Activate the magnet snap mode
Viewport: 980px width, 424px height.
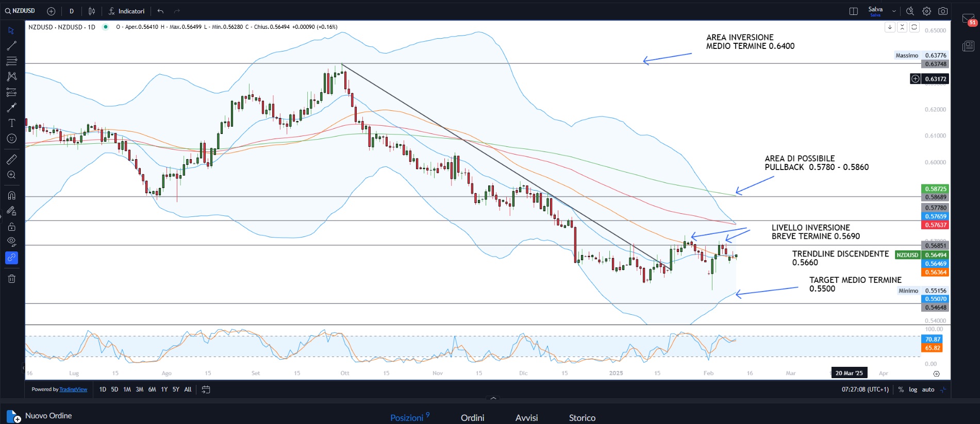pos(11,196)
